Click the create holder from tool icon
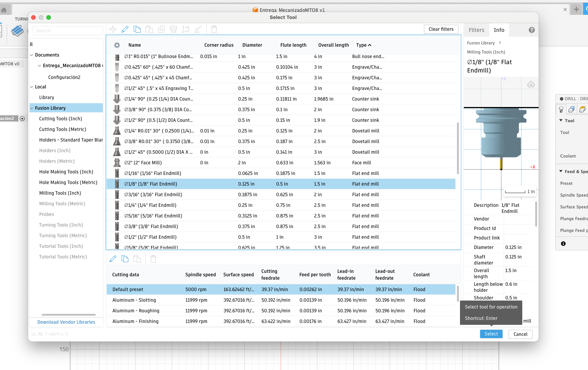588x370 pixels. [x=174, y=29]
